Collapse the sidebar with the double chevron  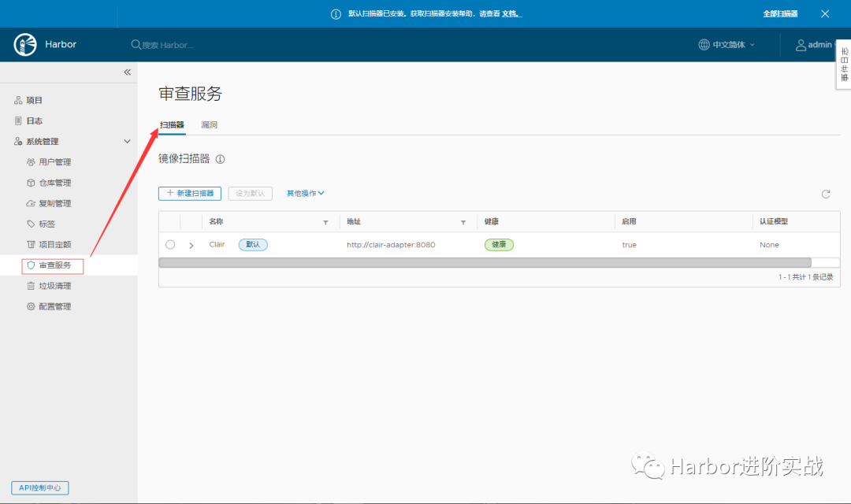coord(127,72)
